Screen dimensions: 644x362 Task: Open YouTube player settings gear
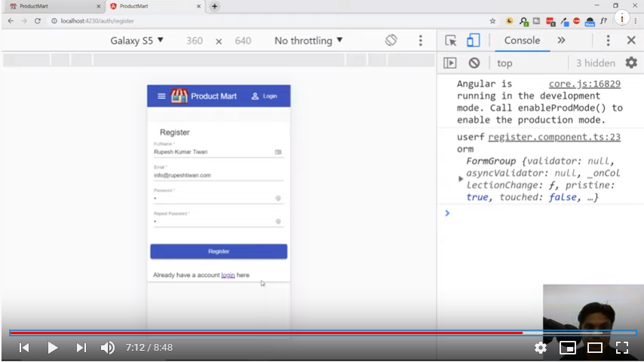[x=541, y=348]
